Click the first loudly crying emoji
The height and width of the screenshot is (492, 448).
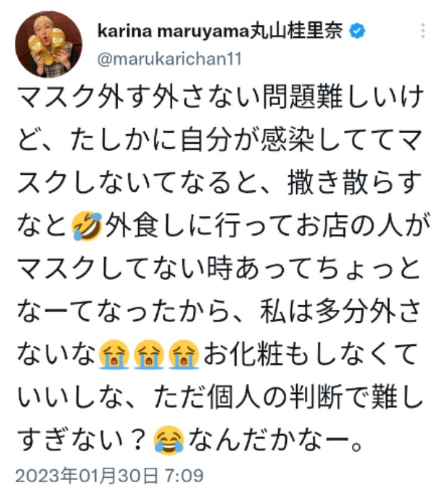tap(114, 354)
